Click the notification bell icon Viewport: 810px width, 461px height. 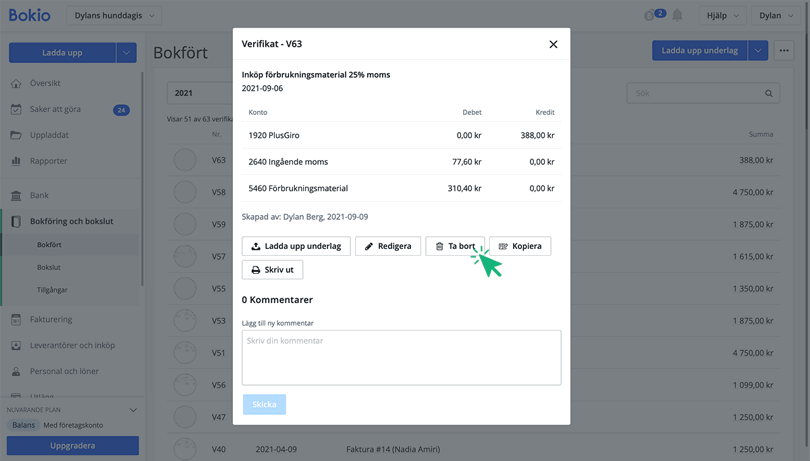(677, 16)
